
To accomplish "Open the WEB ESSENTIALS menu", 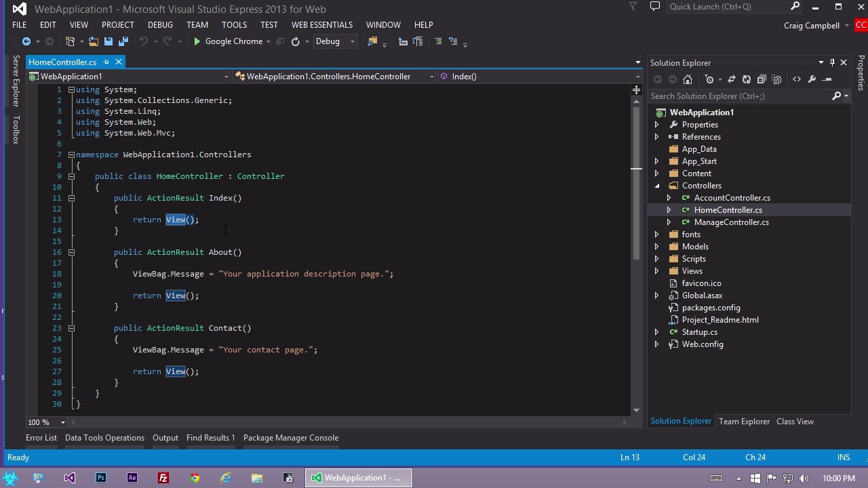I will pos(322,25).
